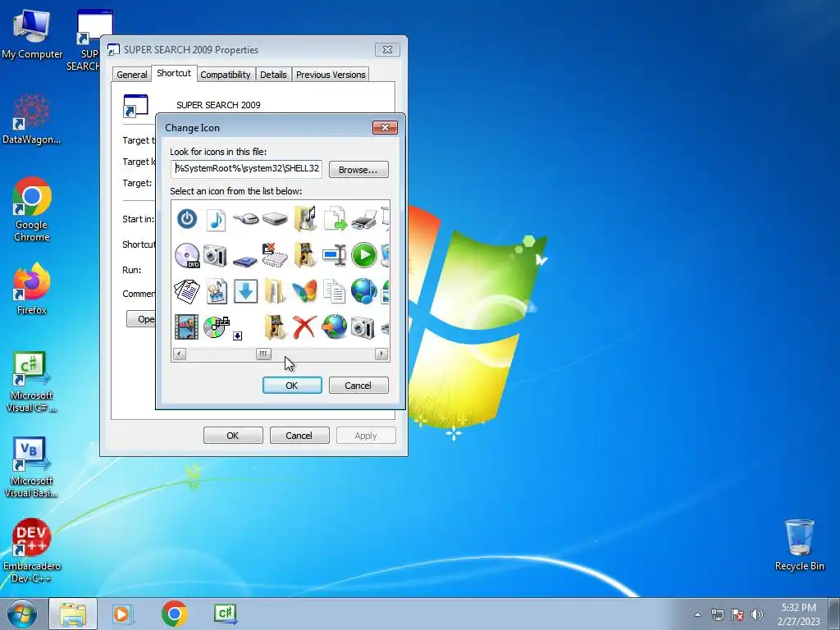
Task: Show hidden system tray icons
Action: [x=697, y=614]
